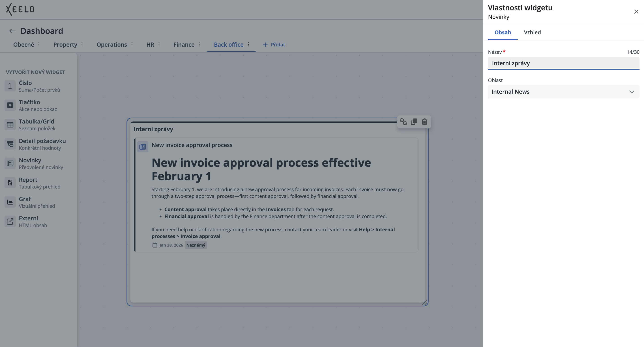Open the HR dashboard tab
Screen dimensions: 644x347
(x=150, y=45)
